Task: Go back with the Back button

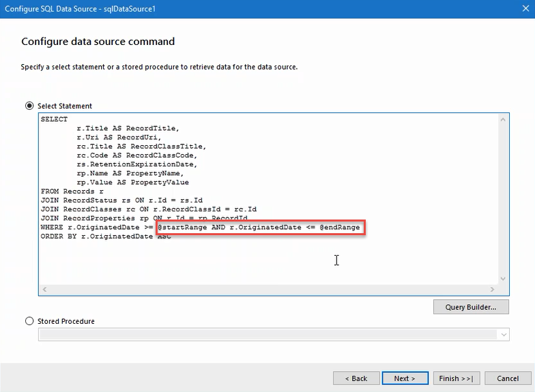Action: coord(356,378)
